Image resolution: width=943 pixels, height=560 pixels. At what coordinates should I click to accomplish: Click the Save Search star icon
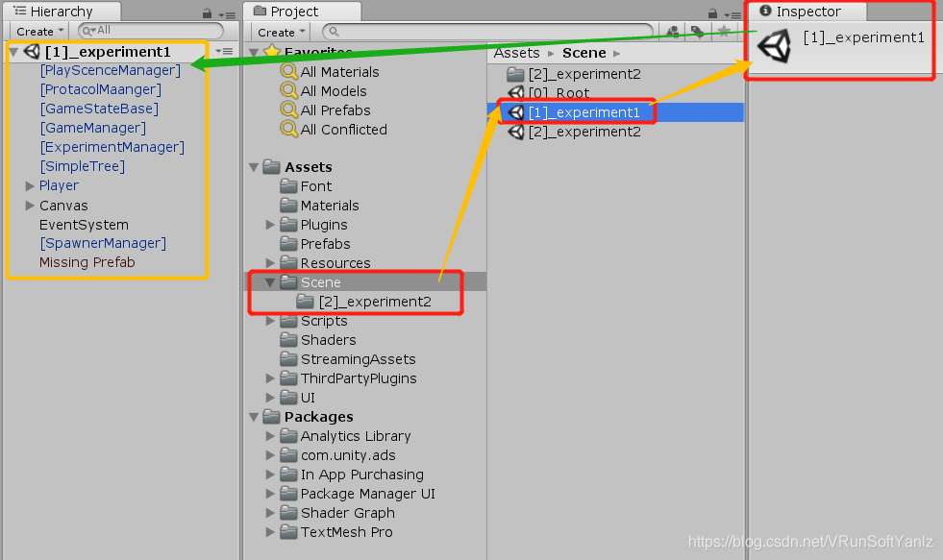(x=724, y=32)
